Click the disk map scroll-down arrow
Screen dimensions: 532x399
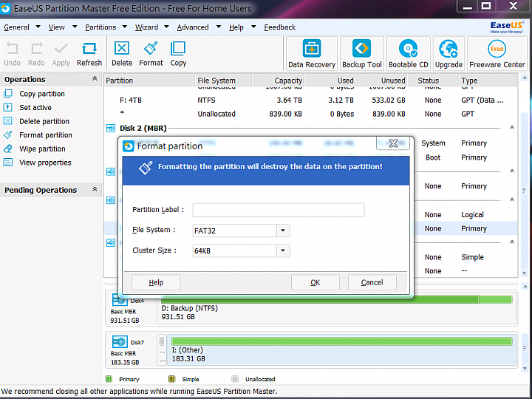(525, 369)
